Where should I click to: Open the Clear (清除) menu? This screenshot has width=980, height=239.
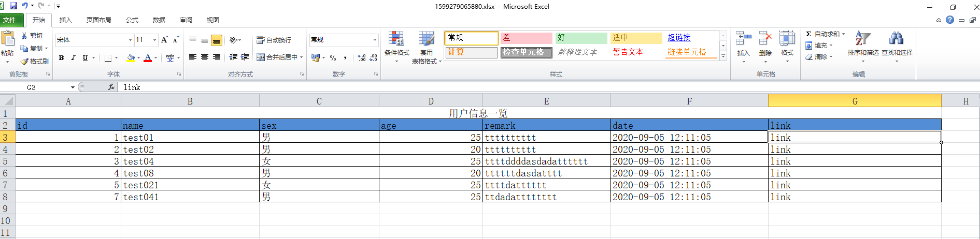tap(819, 57)
